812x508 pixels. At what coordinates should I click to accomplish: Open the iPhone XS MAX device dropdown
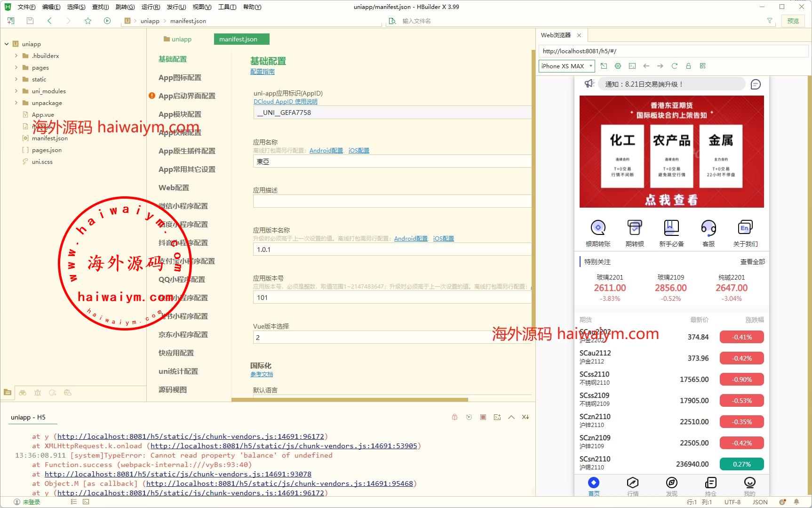(x=566, y=66)
